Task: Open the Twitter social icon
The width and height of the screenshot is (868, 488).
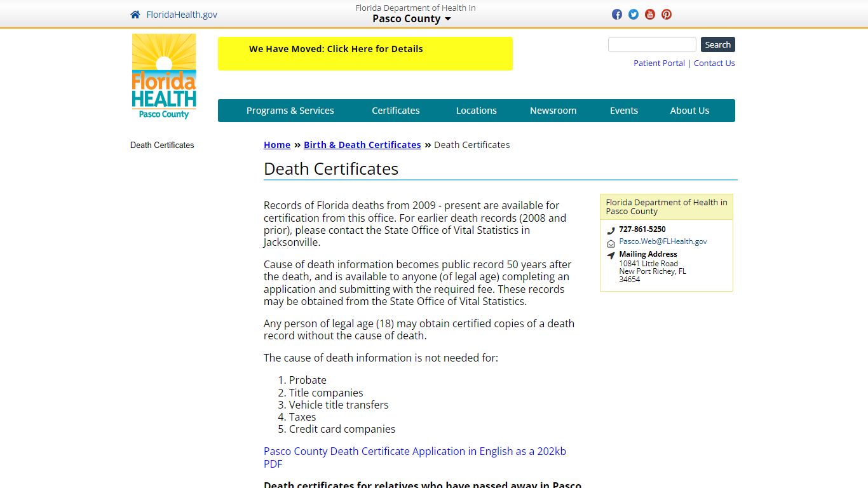Action: click(634, 15)
